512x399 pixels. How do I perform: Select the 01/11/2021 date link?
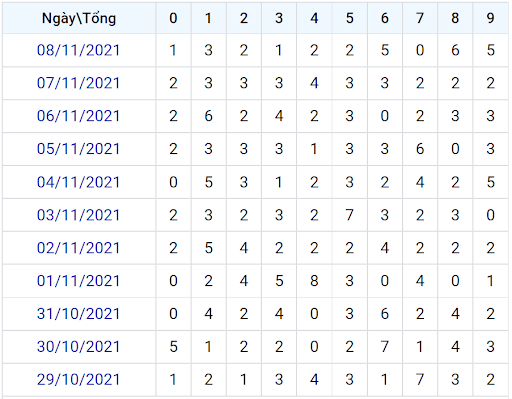tap(78, 281)
